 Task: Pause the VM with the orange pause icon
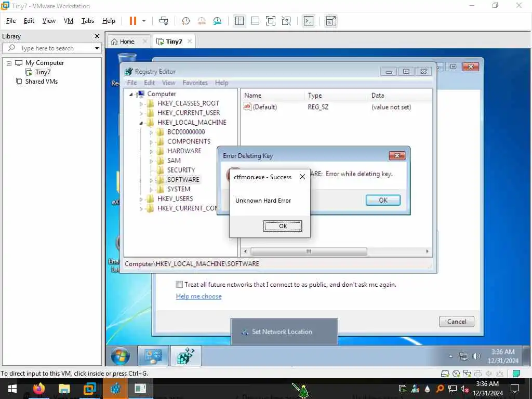[x=132, y=21]
